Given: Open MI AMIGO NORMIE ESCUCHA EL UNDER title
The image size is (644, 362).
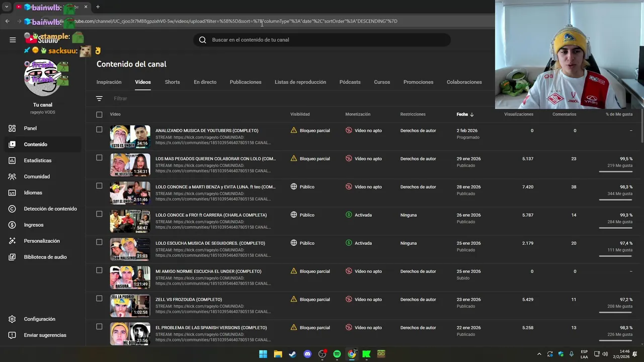Looking at the screenshot, I should 208,271.
